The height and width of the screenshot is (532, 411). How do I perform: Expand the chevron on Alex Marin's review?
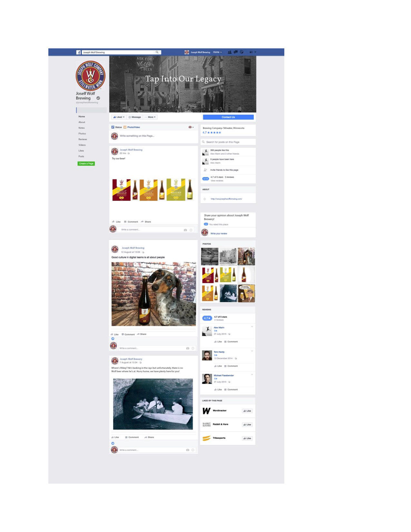pos(252,327)
